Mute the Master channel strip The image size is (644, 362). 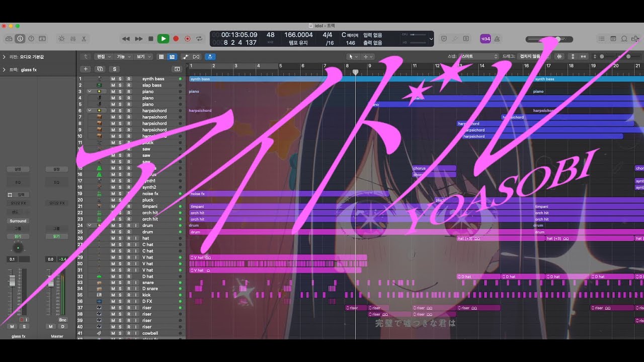pos(50,326)
